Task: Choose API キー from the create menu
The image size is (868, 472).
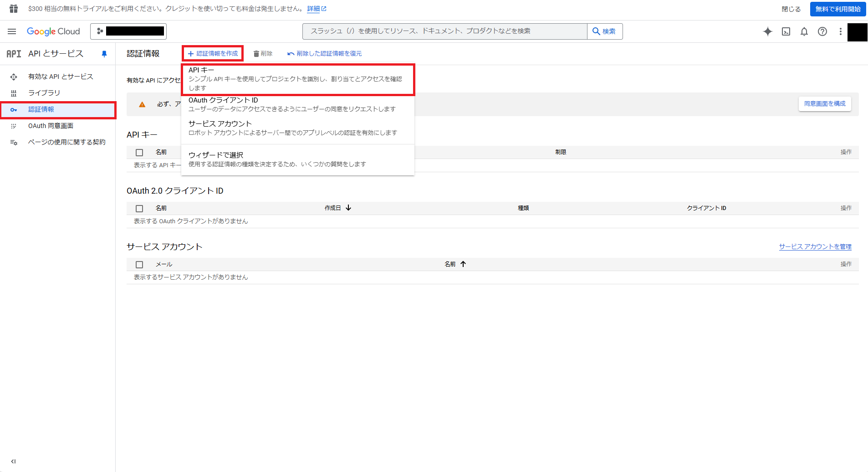Action: click(x=298, y=79)
